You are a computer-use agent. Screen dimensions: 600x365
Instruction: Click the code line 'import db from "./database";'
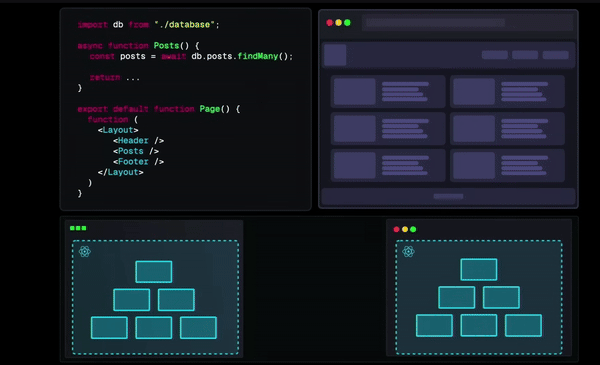pos(148,25)
